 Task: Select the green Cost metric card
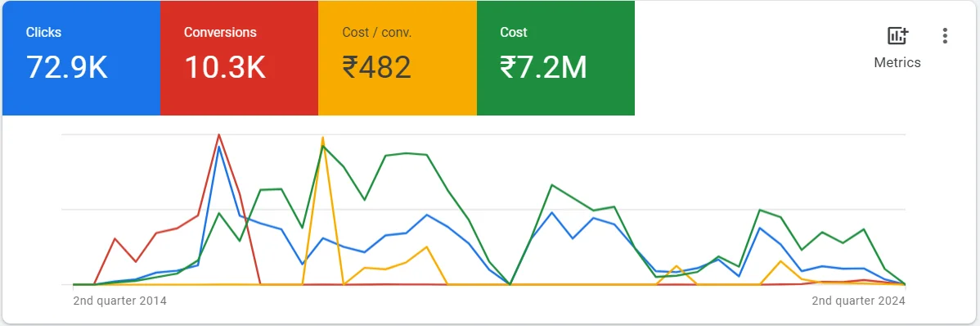tap(555, 58)
